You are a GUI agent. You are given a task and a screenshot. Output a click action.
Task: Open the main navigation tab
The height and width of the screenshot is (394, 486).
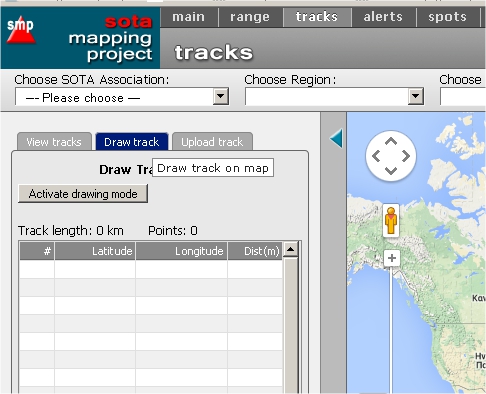pos(189,17)
